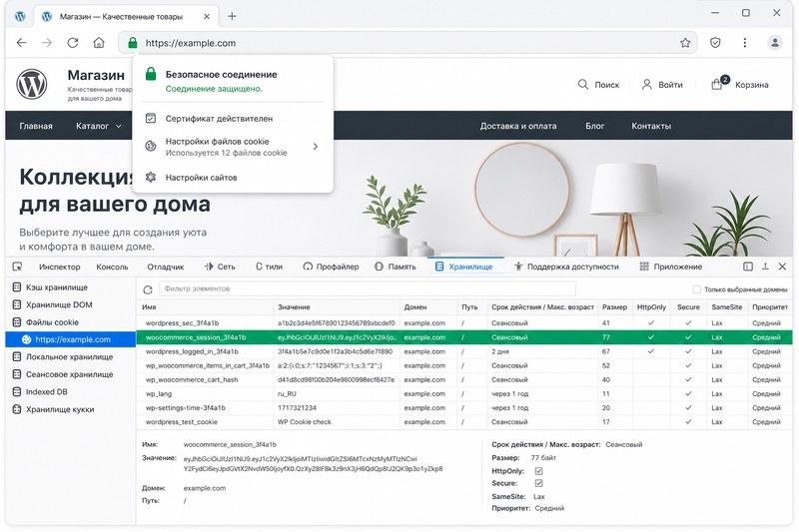Select wp-settings-time-3f4a1b cookie row
The height and width of the screenshot is (532, 799).
point(463,408)
